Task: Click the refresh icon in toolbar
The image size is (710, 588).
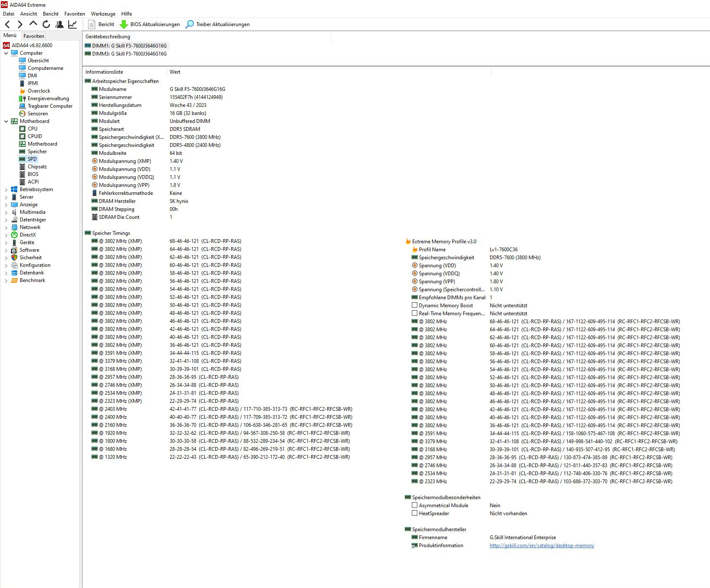Action: click(x=46, y=24)
